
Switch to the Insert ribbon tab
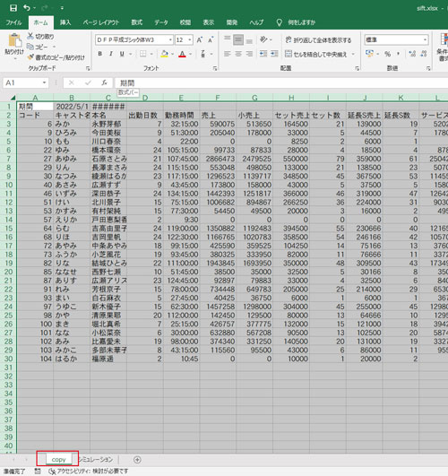65,22
